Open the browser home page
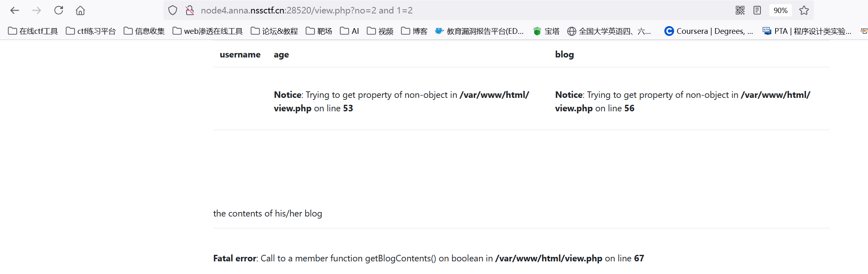This screenshot has width=868, height=274. [x=80, y=11]
